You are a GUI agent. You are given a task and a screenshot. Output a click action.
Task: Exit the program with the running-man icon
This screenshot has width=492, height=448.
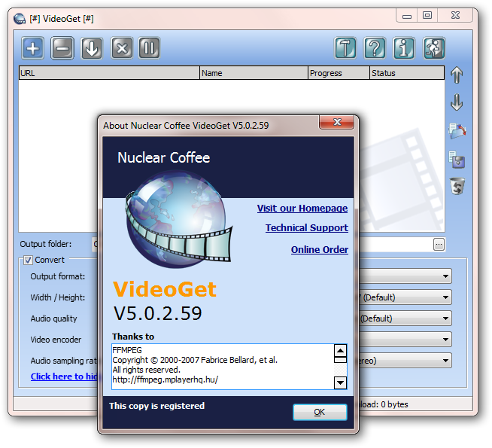tap(434, 48)
